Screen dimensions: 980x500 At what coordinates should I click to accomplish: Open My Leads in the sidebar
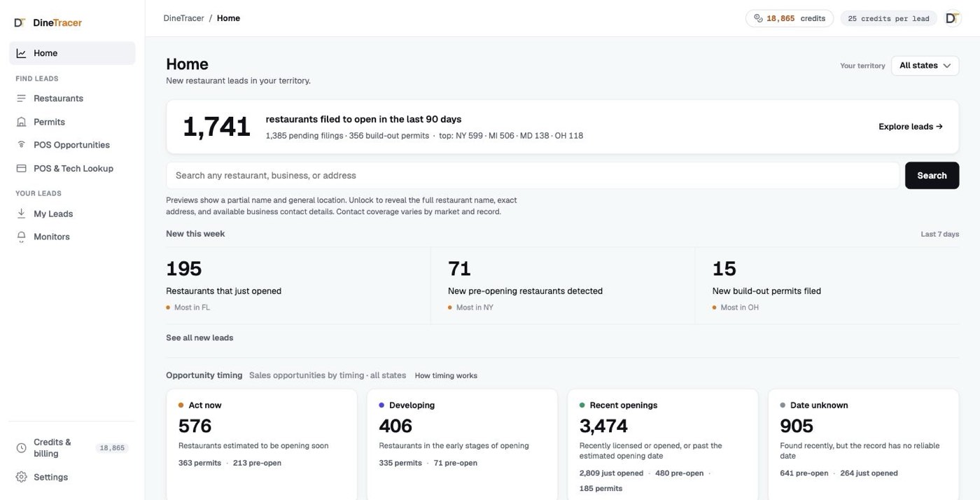[x=72, y=214]
